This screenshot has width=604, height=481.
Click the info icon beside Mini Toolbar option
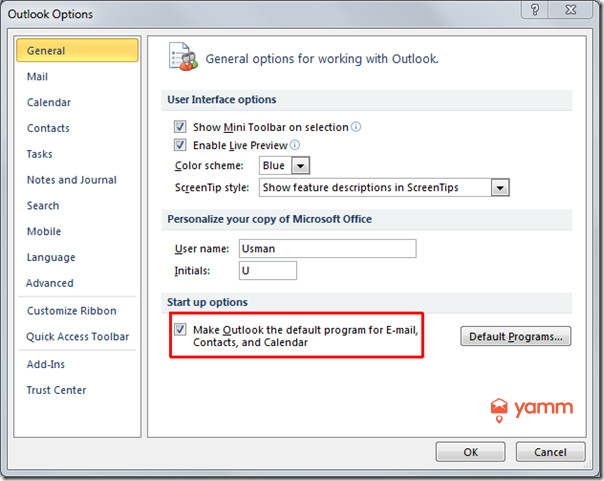pos(356,127)
